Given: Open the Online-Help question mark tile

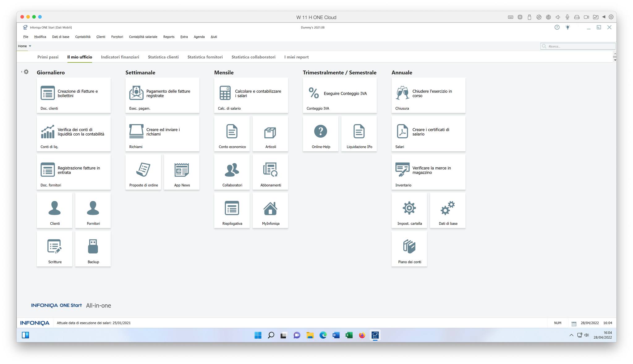Looking at the screenshot, I should 321,134.
